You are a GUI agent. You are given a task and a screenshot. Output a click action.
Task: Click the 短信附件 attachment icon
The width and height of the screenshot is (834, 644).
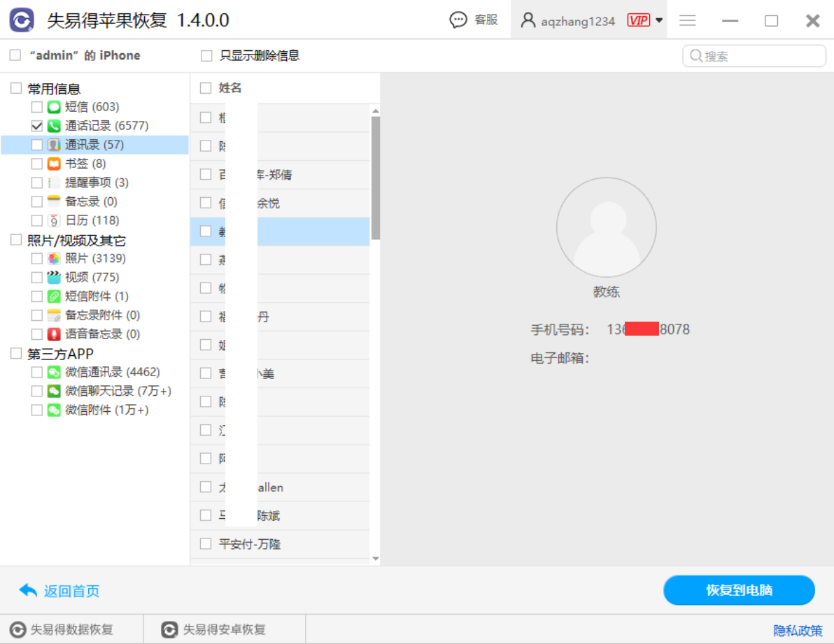54,296
